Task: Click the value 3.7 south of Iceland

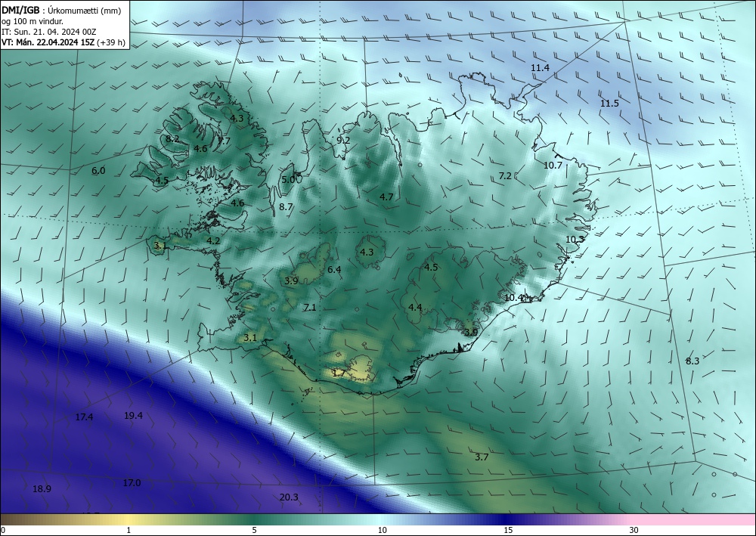Action: click(482, 457)
